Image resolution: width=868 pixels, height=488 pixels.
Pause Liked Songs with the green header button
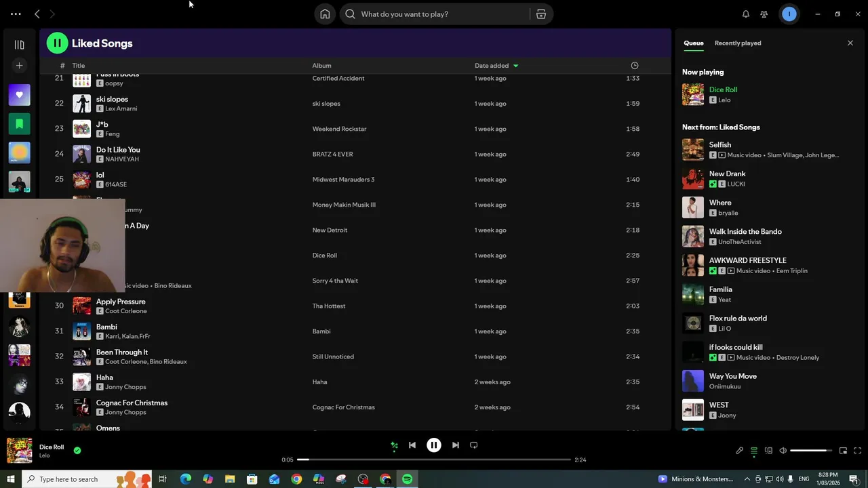[x=57, y=43]
